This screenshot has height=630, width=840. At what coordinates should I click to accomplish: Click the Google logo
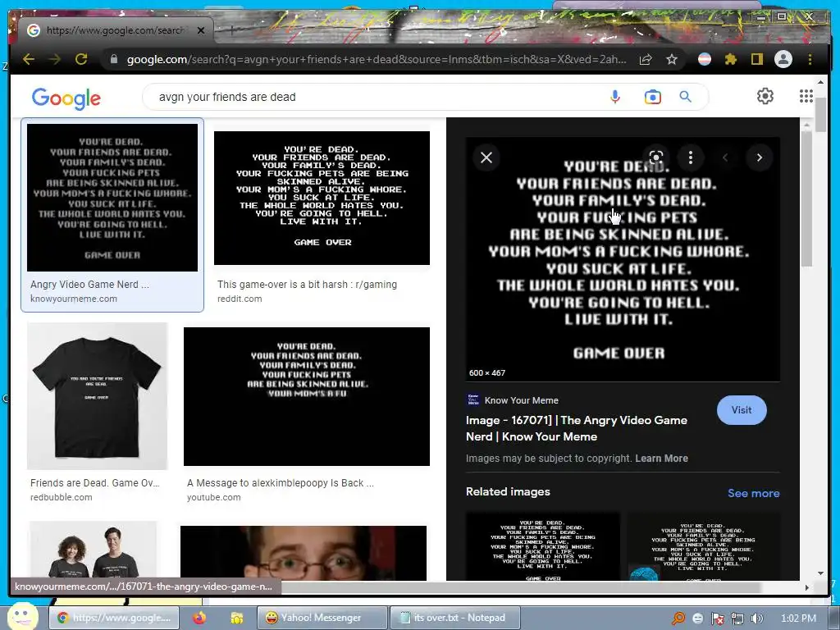click(x=66, y=98)
